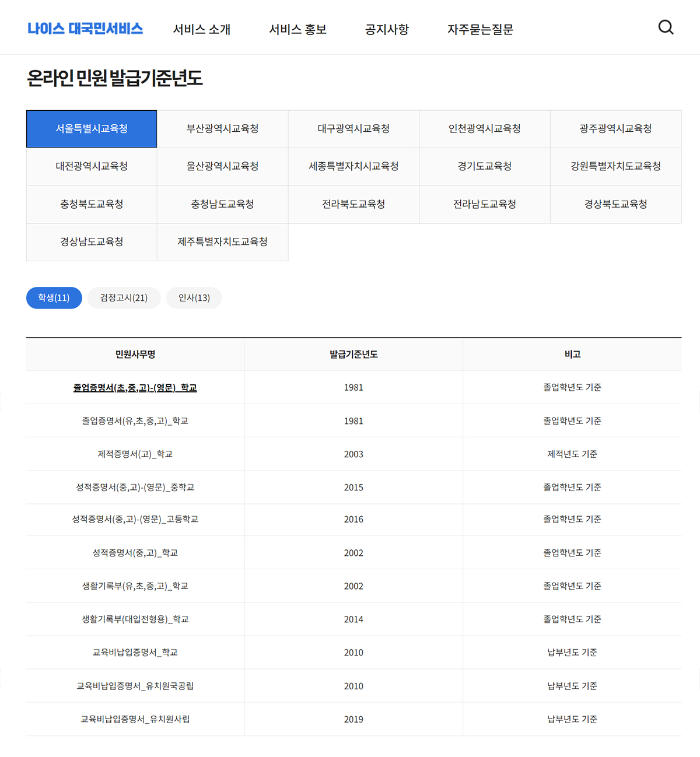Select 세종특별자치시교육청 tab
Image resolution: width=700 pixels, height=757 pixels.
[x=353, y=167]
